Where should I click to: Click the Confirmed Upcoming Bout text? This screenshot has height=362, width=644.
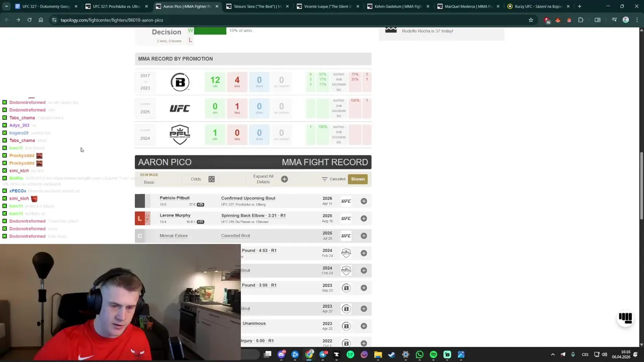click(x=248, y=198)
